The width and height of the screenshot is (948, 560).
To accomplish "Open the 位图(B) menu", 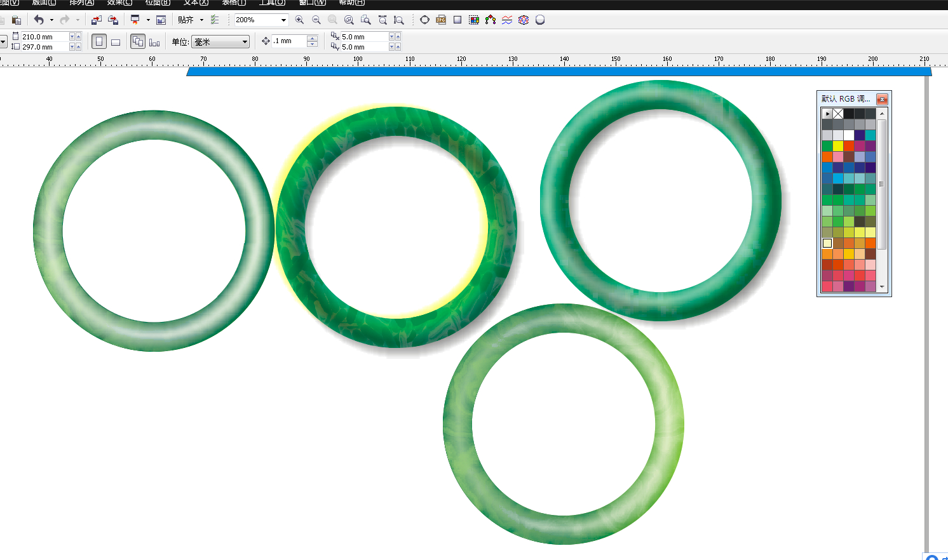I will [x=158, y=3].
